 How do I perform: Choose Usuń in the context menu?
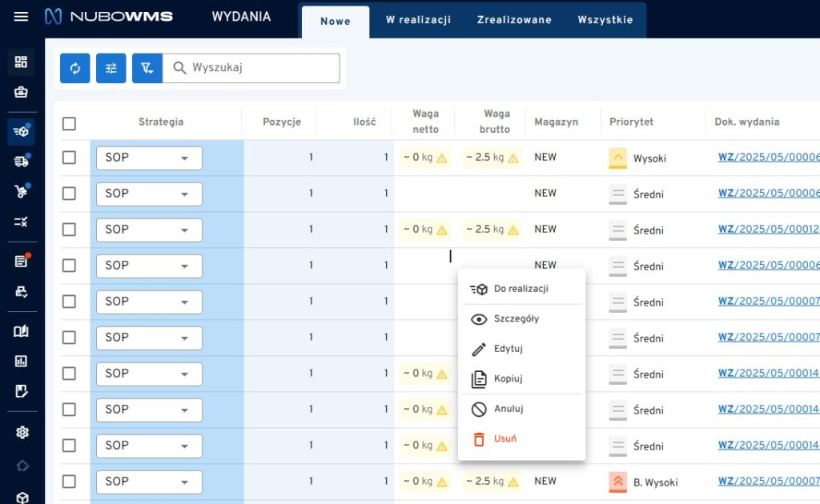click(x=504, y=439)
